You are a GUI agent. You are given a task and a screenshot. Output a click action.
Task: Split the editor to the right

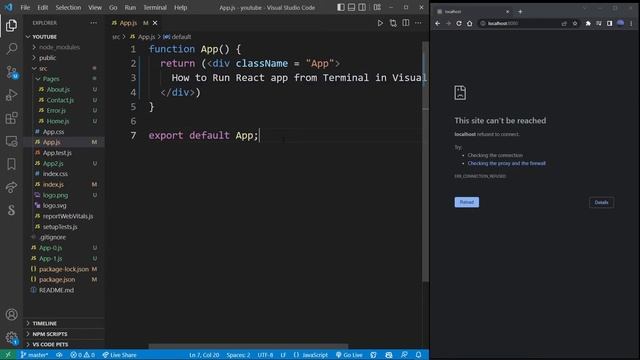coord(406,23)
